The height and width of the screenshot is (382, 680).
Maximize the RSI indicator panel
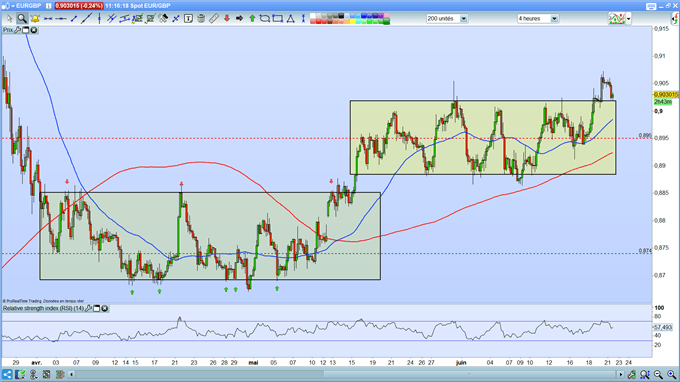[97, 308]
